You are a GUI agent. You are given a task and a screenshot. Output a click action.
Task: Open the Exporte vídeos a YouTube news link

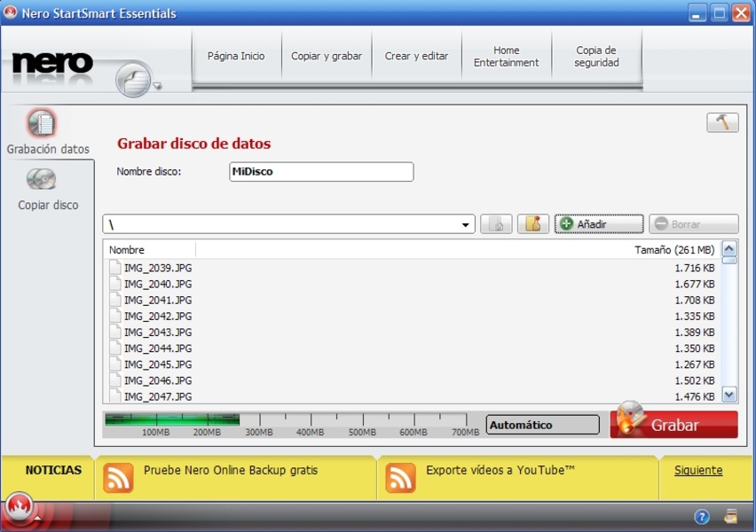[500, 470]
